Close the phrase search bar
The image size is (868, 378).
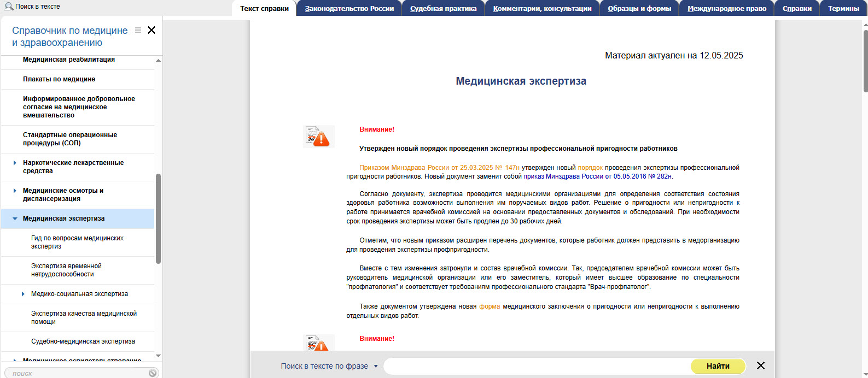[761, 365]
